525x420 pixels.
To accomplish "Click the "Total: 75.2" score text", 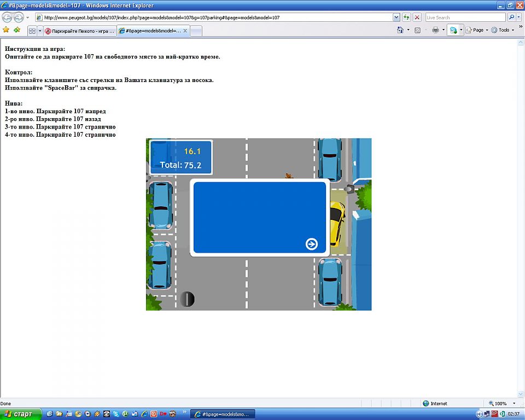I will [180, 165].
